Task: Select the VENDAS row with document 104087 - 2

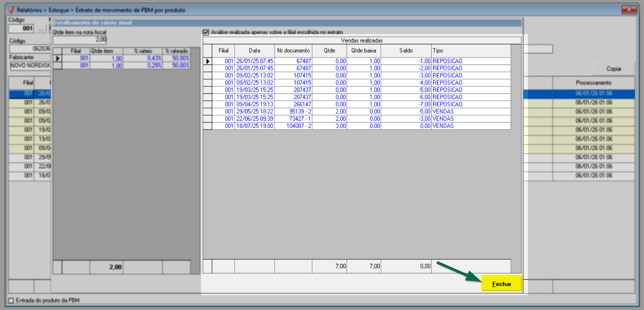Action: [299, 126]
